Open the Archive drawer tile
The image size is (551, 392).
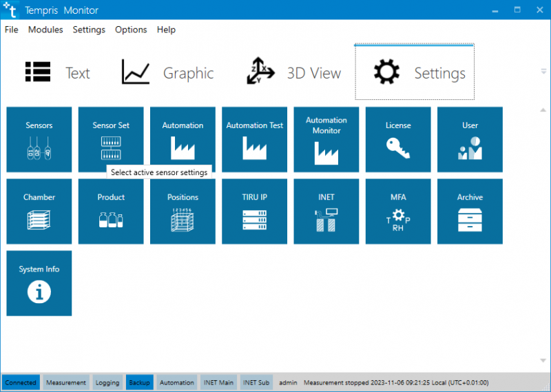pyautogui.click(x=470, y=212)
